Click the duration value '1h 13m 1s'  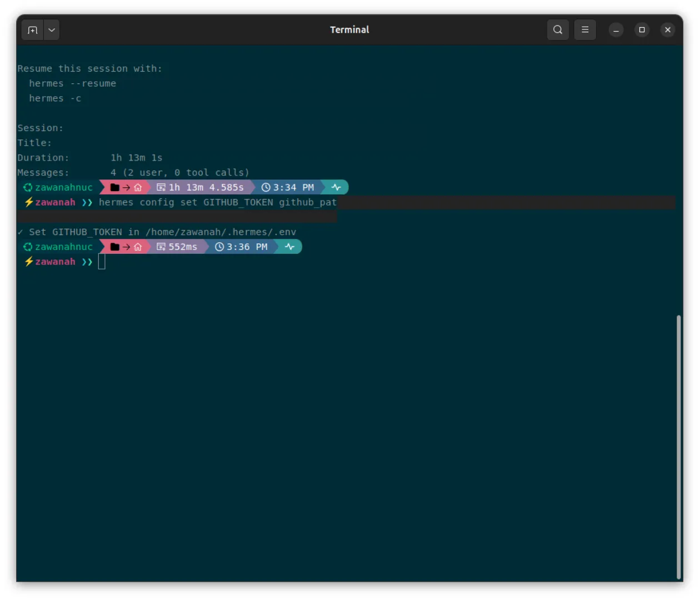coord(137,158)
